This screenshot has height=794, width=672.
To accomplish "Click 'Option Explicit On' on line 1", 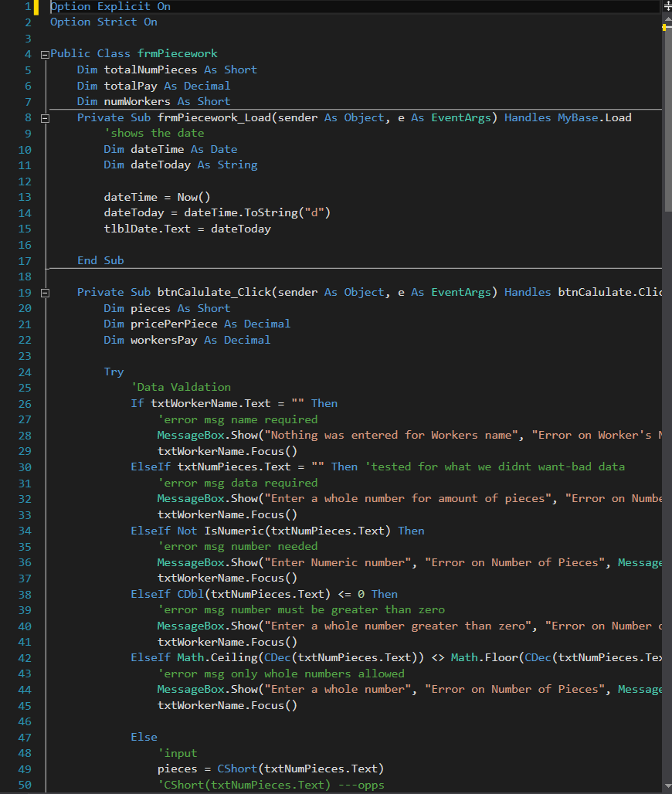I will (x=110, y=7).
